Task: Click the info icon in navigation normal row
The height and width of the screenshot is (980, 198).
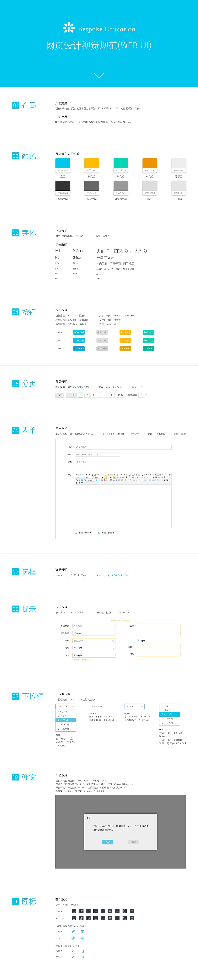Action: tap(125, 911)
